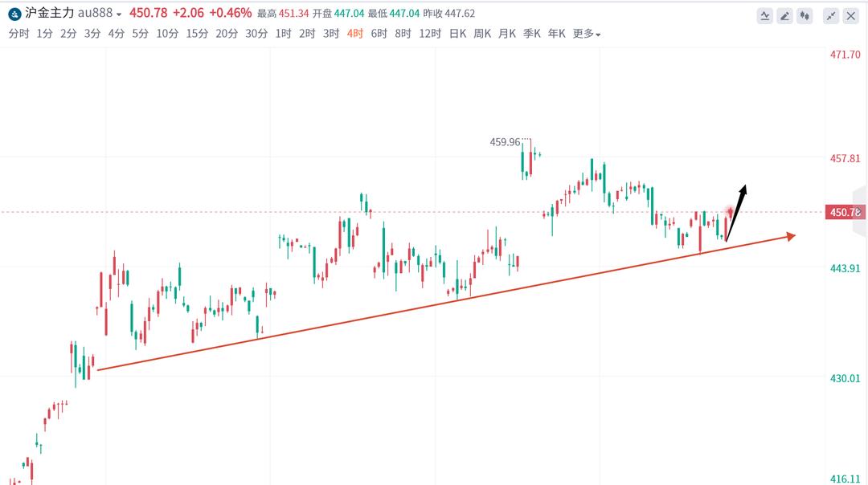The image size is (868, 485).
Task: Click the red current-price marker icon
Action: [x=730, y=212]
